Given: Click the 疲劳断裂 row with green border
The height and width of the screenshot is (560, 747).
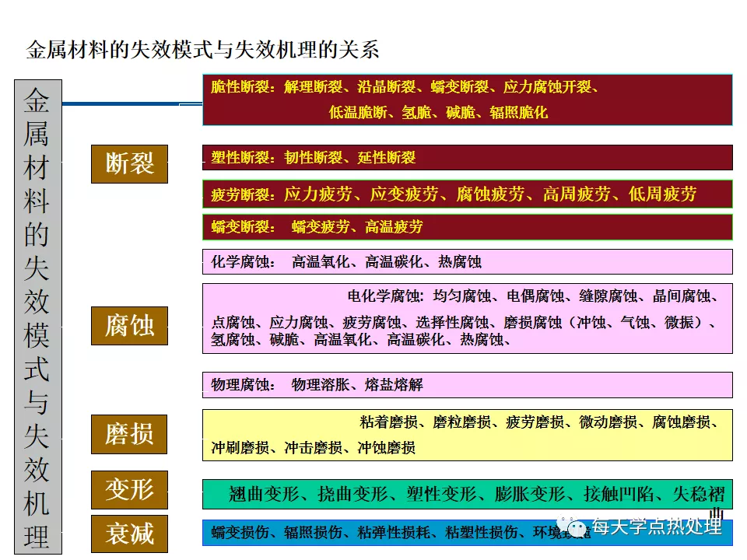Looking at the screenshot, I should (x=467, y=194).
